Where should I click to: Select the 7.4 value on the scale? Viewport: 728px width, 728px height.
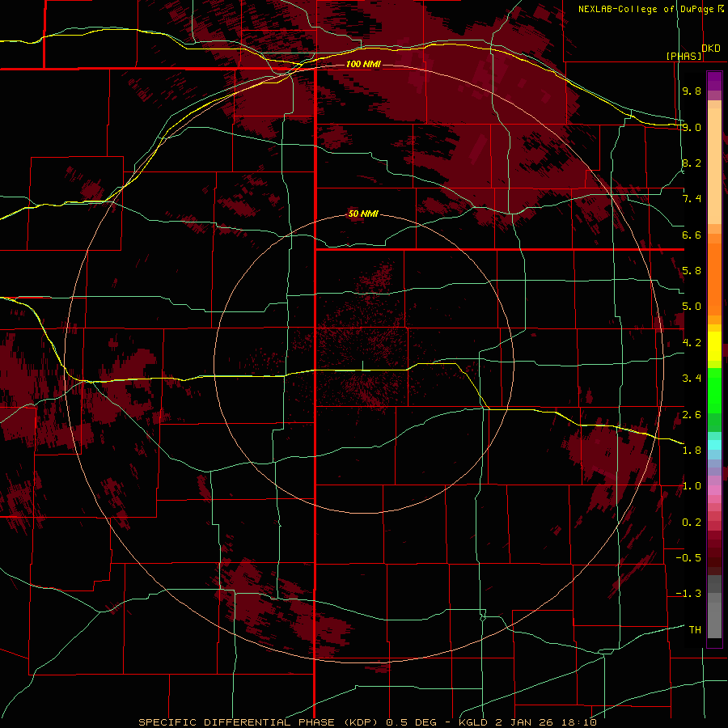click(692, 199)
